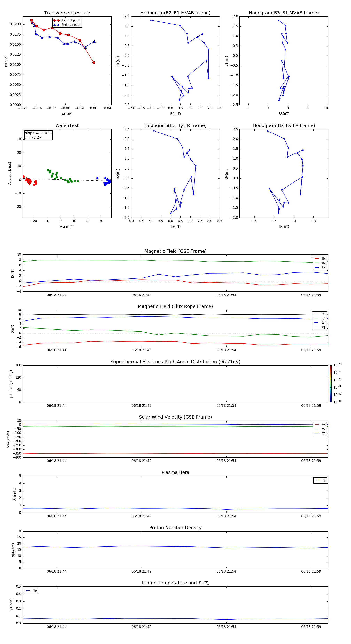351x644 pixels.
Task: Click the Tp(10^6K) y-axis label
Action: pyautogui.click(x=12, y=605)
